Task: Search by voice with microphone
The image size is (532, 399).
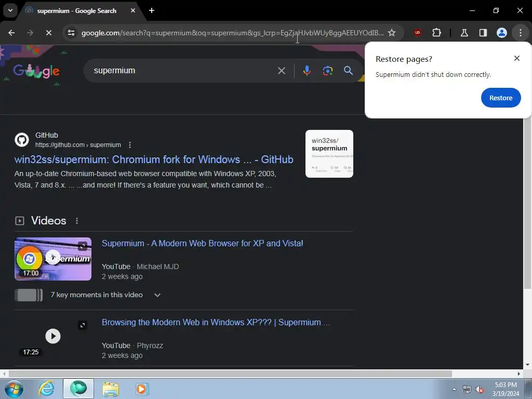Action: pyautogui.click(x=307, y=71)
